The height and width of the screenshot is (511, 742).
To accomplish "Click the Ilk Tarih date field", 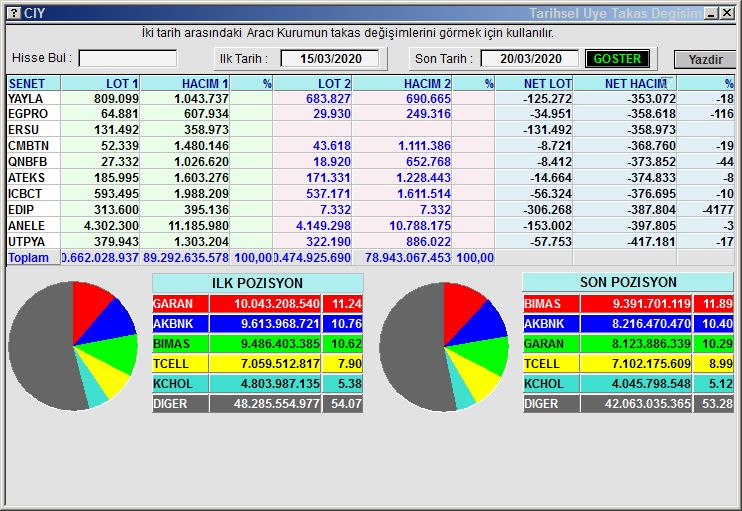I will (328, 59).
